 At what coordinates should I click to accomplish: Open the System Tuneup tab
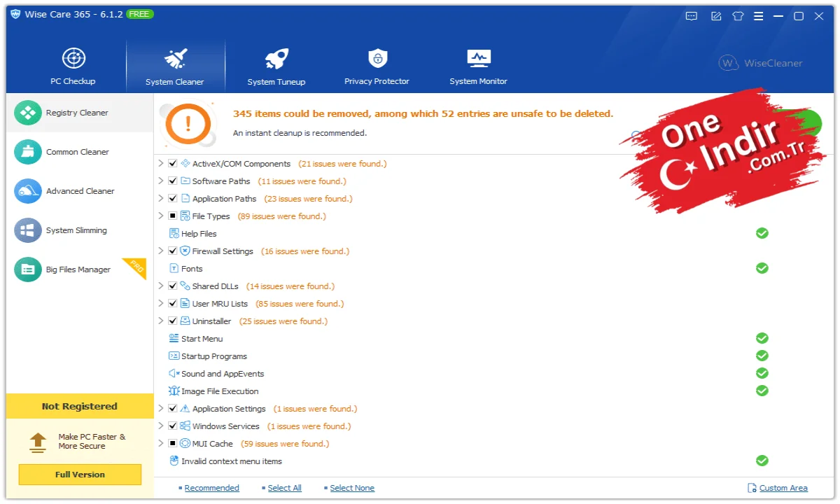pyautogui.click(x=276, y=66)
